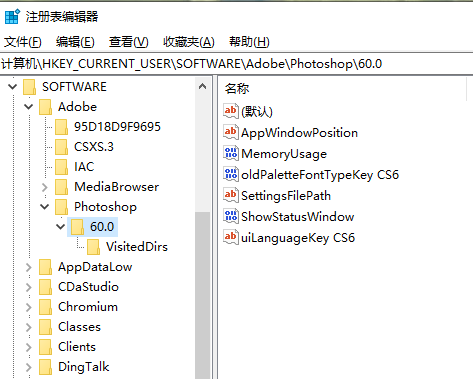Click the registry path address bar
The image size is (473, 379).
click(236, 64)
